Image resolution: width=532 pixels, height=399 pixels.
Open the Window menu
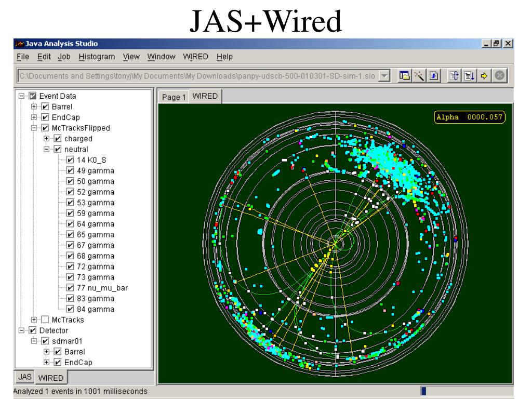pyautogui.click(x=161, y=57)
